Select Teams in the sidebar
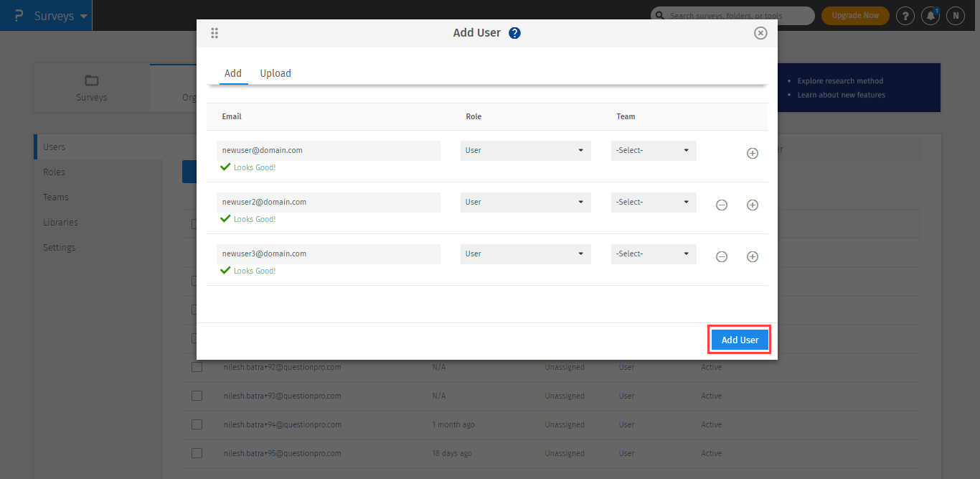Viewport: 980px width, 479px height. tap(56, 197)
